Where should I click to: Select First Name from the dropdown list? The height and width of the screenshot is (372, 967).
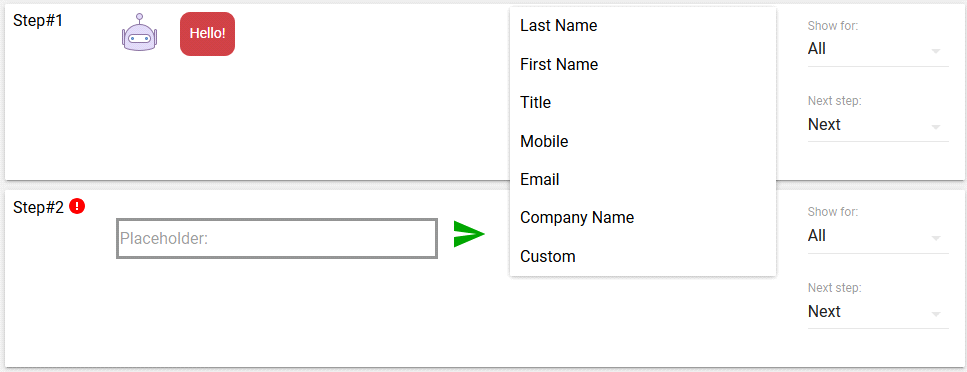pyautogui.click(x=643, y=64)
